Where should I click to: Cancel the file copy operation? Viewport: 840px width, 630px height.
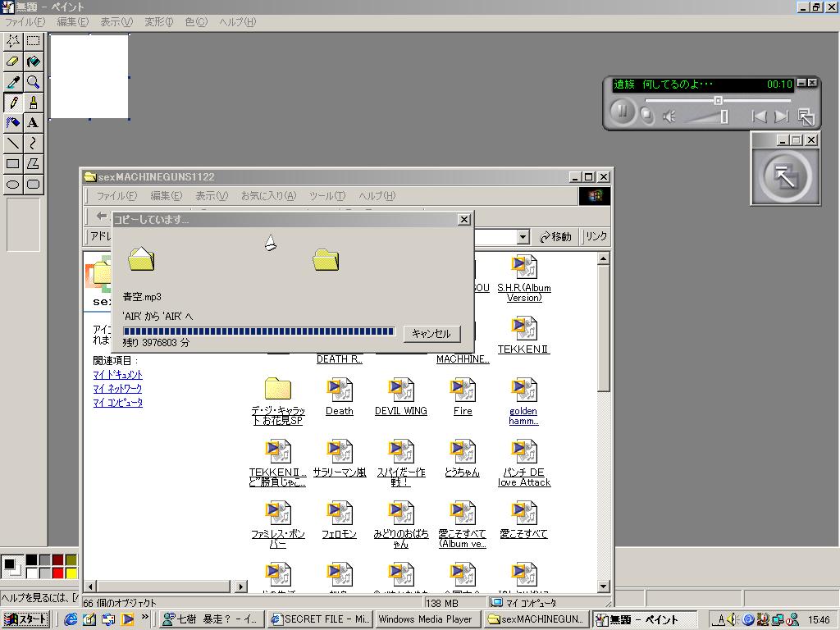pos(431,333)
